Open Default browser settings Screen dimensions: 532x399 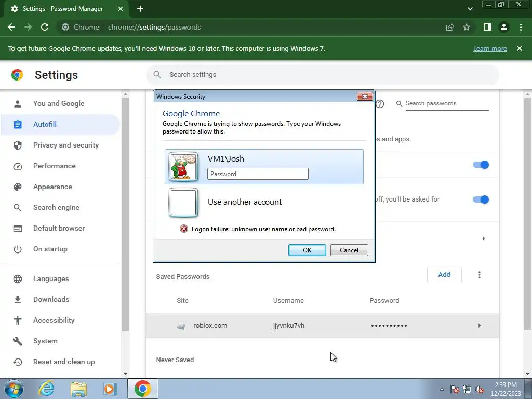point(59,228)
